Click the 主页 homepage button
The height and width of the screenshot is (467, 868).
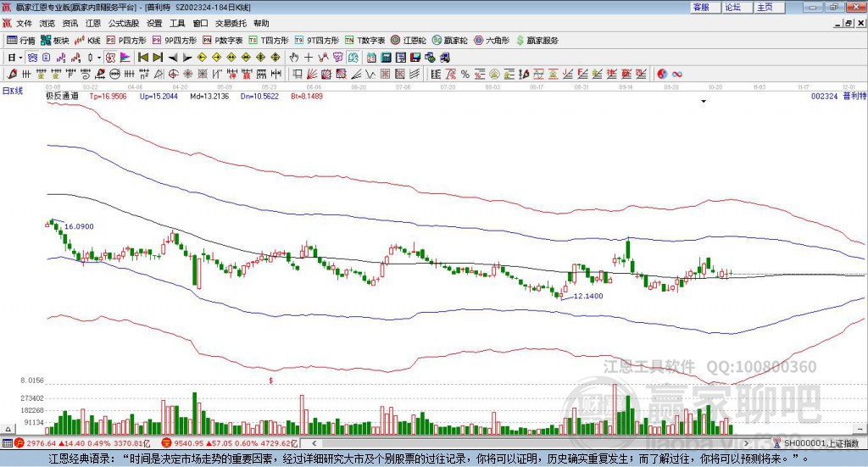(x=769, y=7)
